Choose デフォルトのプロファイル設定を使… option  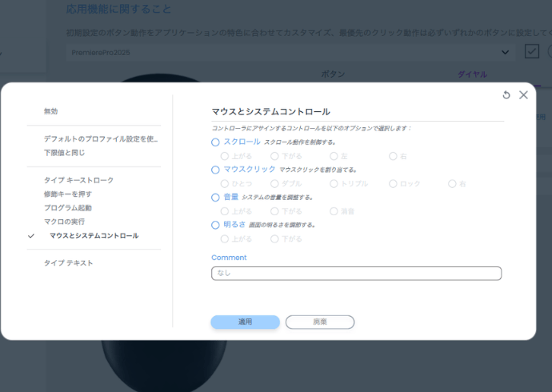pos(101,138)
